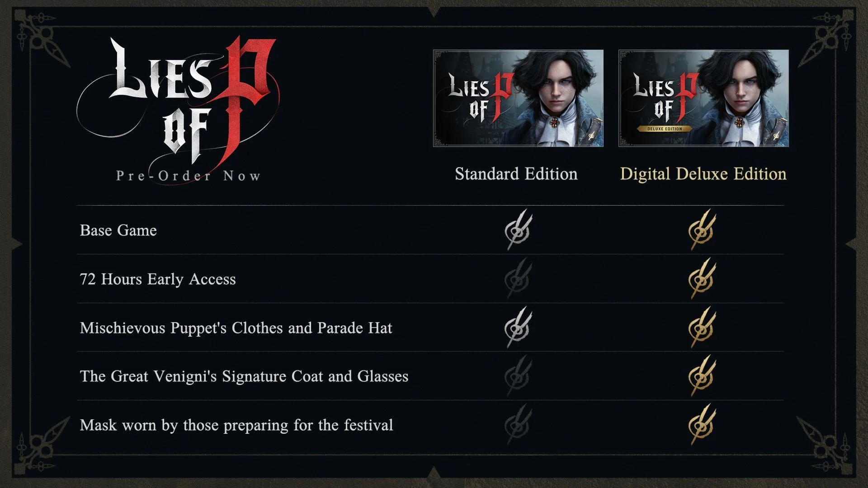Click the Deluxe Edition Base Game gold checkmark

pyautogui.click(x=702, y=230)
